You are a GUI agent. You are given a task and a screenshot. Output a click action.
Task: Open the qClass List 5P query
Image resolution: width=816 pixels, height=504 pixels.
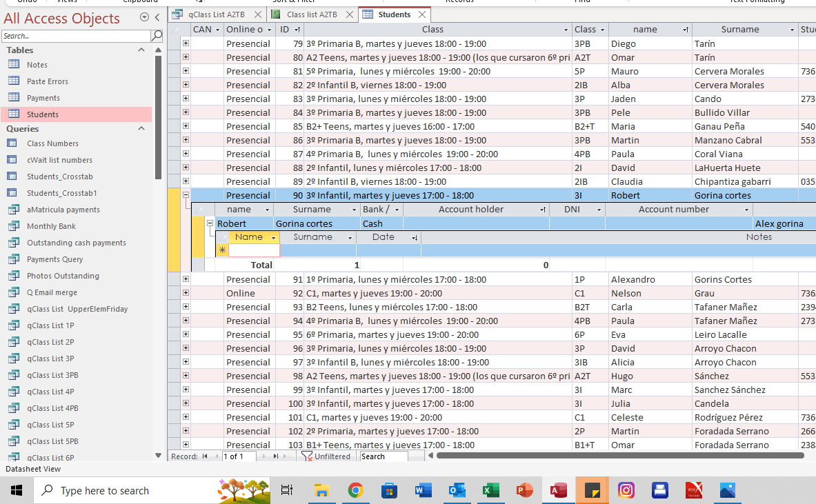[50, 425]
